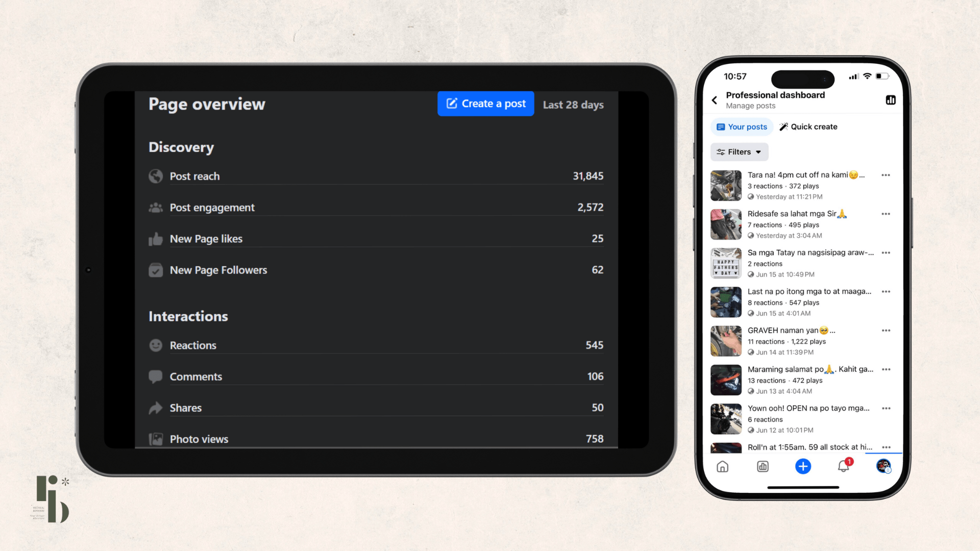The image size is (980, 551).
Task: Switch to Your posts tab
Action: pos(742,127)
